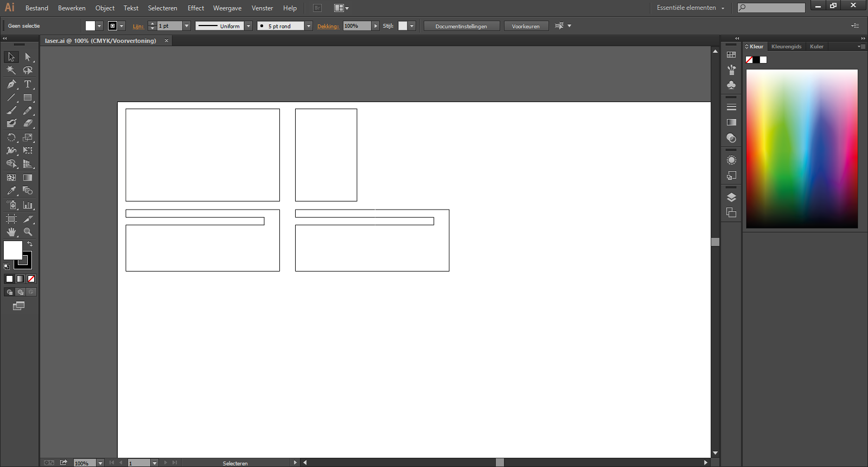Switch to the Kuler tab
This screenshot has height=467, width=868.
pos(816,47)
